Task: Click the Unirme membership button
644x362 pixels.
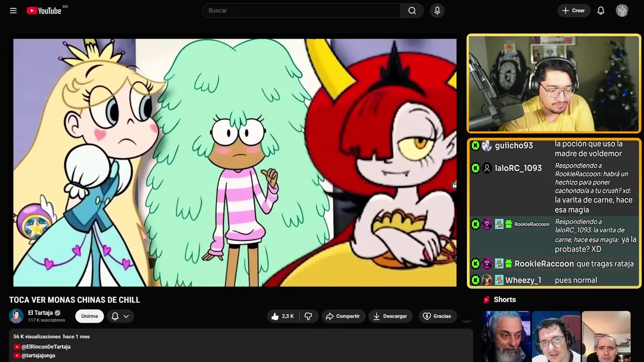Action: [90, 316]
